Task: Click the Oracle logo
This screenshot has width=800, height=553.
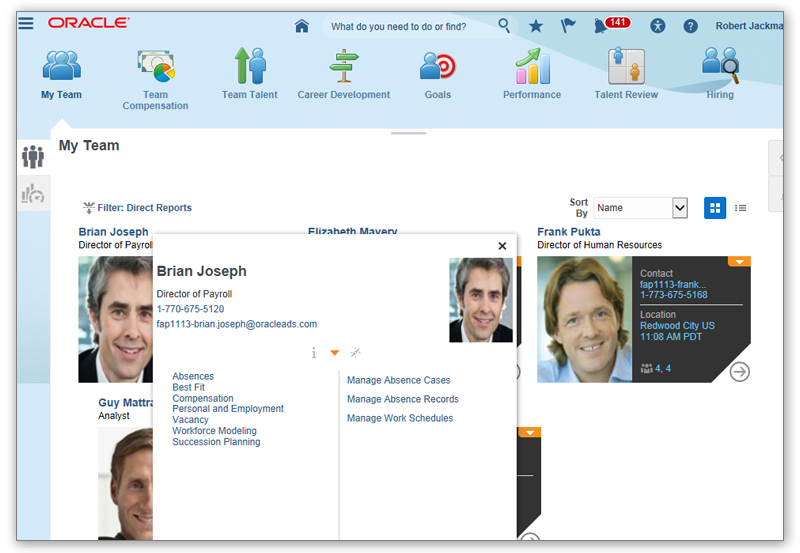Action: click(x=89, y=22)
